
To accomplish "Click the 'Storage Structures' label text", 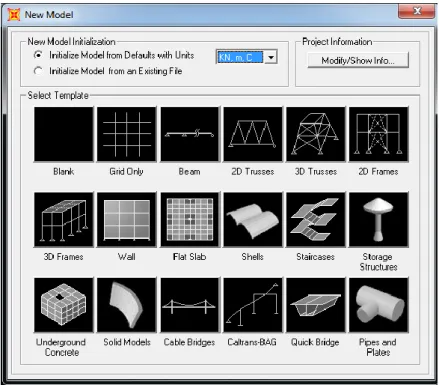I will click(378, 262).
